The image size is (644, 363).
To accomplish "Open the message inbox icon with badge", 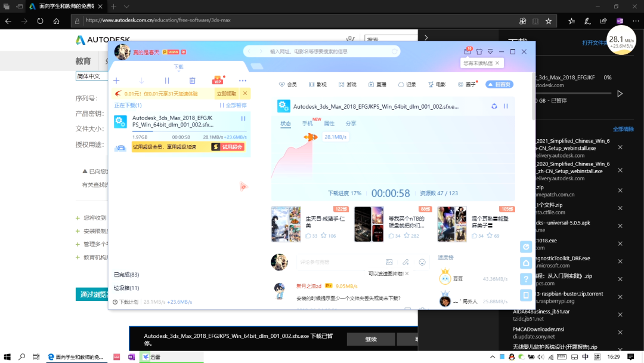I will (x=467, y=51).
